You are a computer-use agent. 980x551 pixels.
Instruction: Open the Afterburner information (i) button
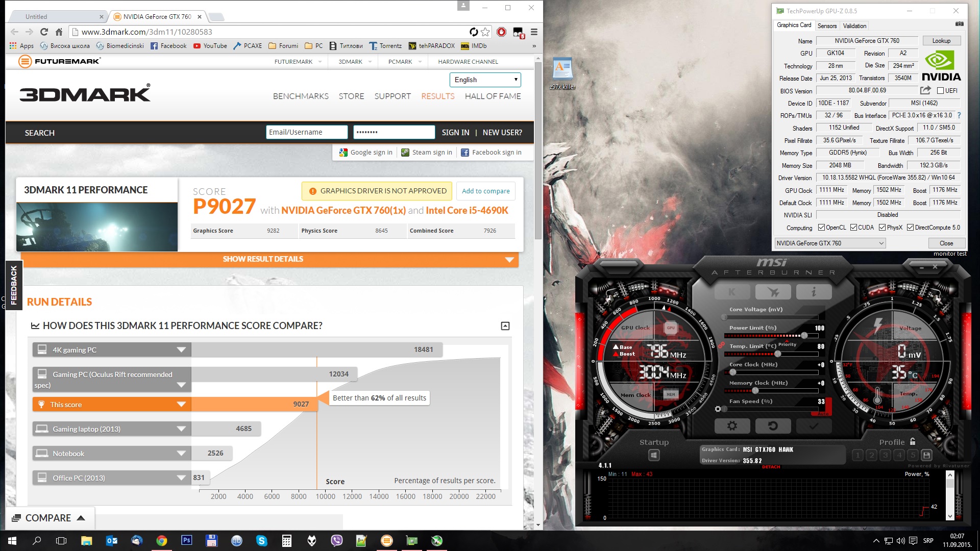814,292
